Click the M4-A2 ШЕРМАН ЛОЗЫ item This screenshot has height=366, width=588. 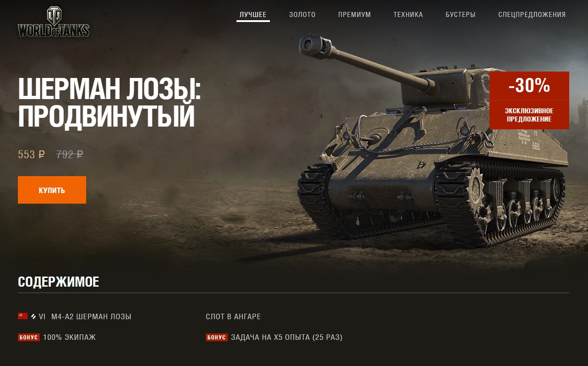coord(91,316)
